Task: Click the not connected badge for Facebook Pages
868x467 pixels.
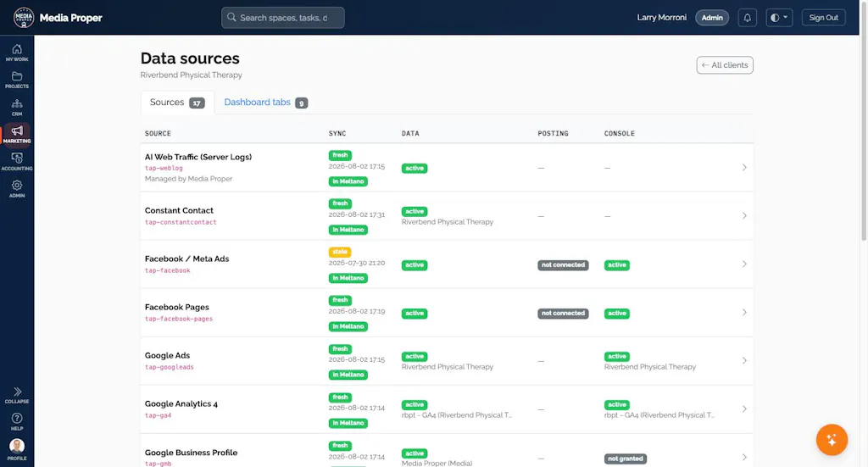Action: pos(563,314)
